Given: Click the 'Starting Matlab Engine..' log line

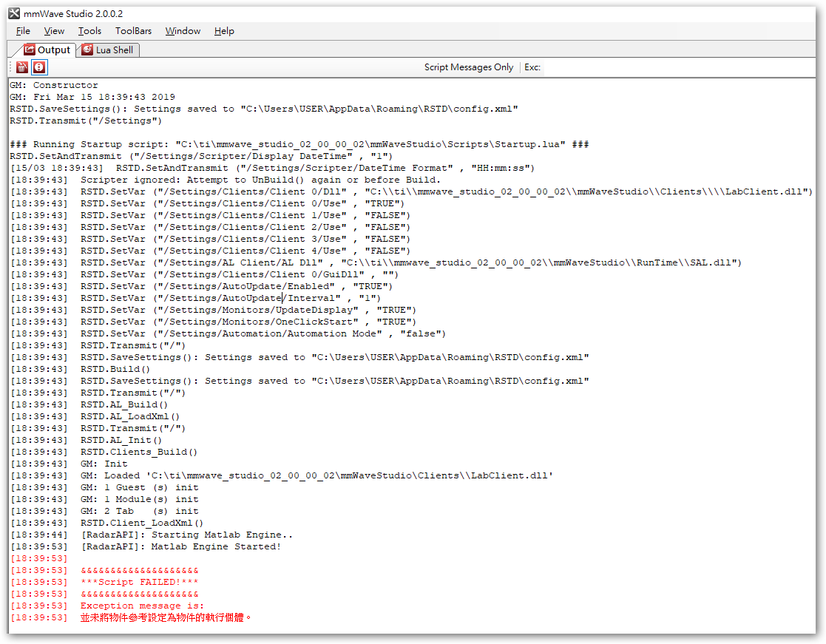Looking at the screenshot, I should [x=152, y=535].
